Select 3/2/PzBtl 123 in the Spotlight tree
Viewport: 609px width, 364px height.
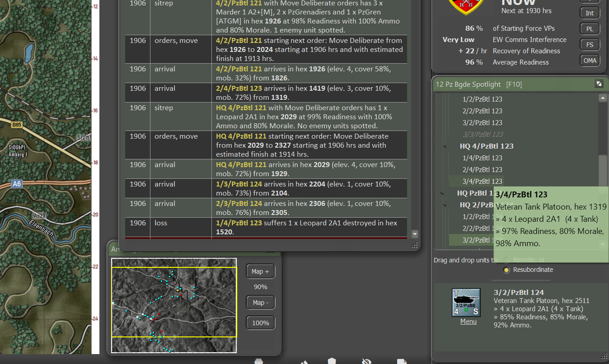tap(483, 123)
